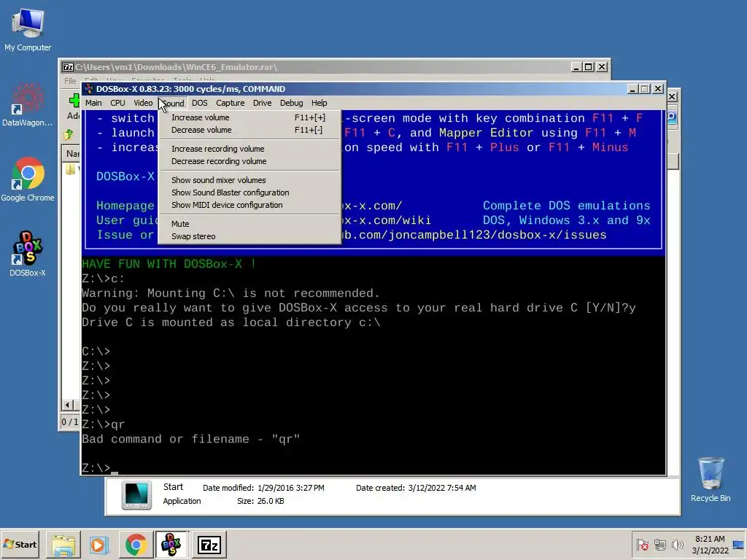Launch Google Chrome from the desktop

click(x=28, y=179)
